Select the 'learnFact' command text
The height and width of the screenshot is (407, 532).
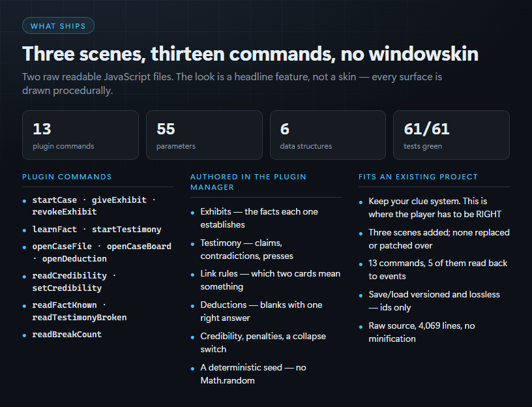55,230
